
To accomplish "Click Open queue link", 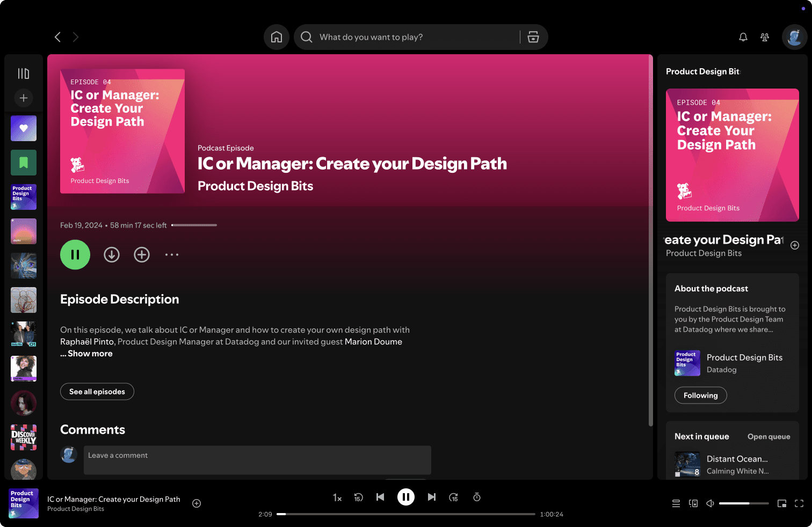I will click(769, 437).
